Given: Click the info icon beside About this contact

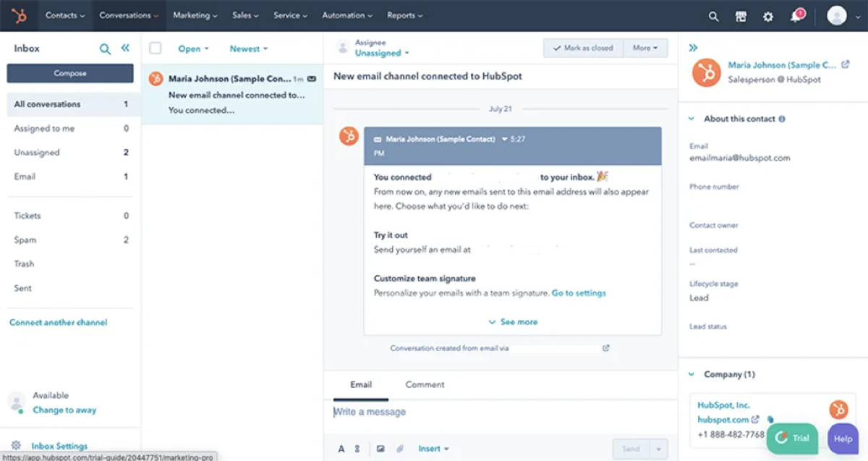Looking at the screenshot, I should [782, 119].
